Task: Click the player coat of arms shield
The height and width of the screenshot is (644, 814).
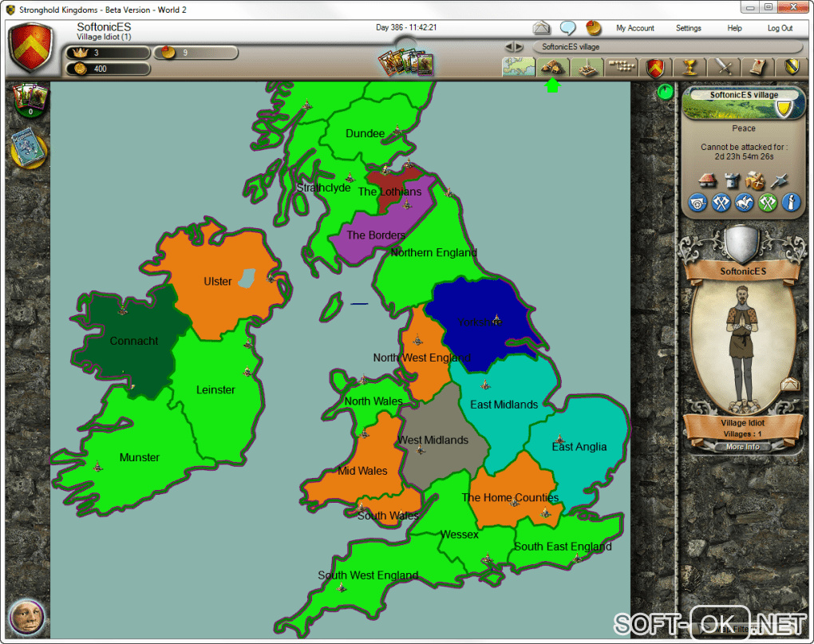Action: click(x=30, y=49)
